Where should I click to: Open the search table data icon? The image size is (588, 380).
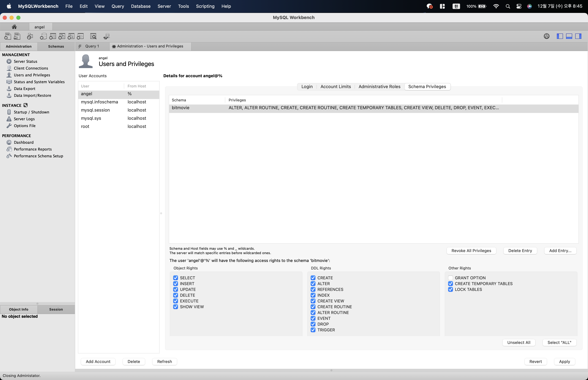(93, 36)
